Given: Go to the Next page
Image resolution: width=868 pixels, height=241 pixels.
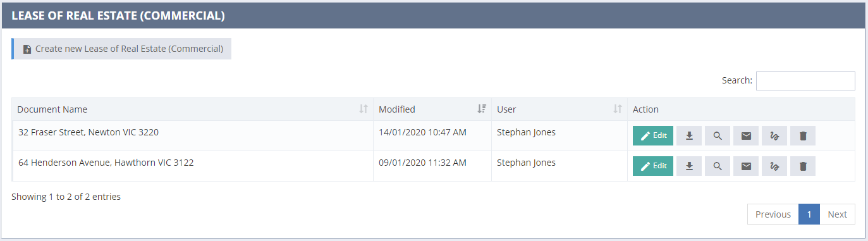Looking at the screenshot, I should [838, 214].
